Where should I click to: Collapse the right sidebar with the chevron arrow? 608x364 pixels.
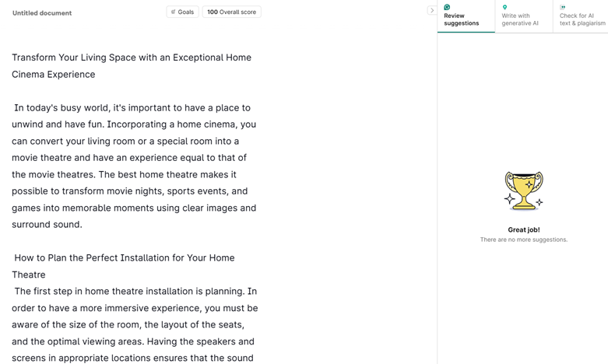tap(432, 11)
